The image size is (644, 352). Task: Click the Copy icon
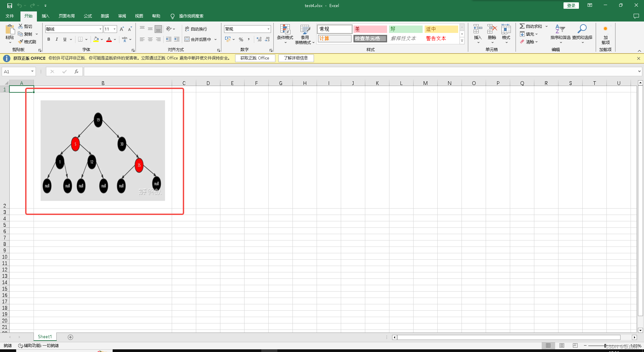pos(20,34)
